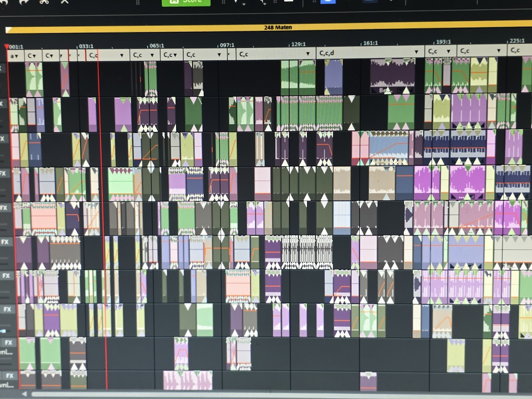Select the dark purple 'Be' clip on the top track

(392, 76)
